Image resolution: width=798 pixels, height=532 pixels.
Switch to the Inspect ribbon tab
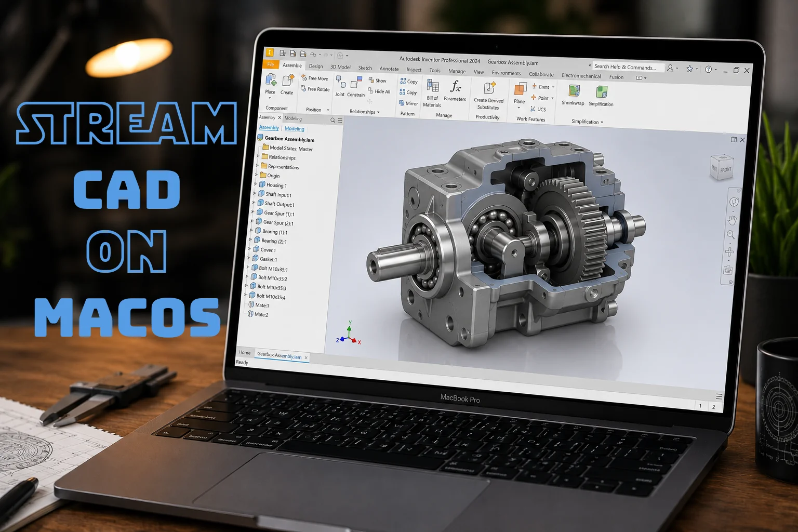coord(414,70)
